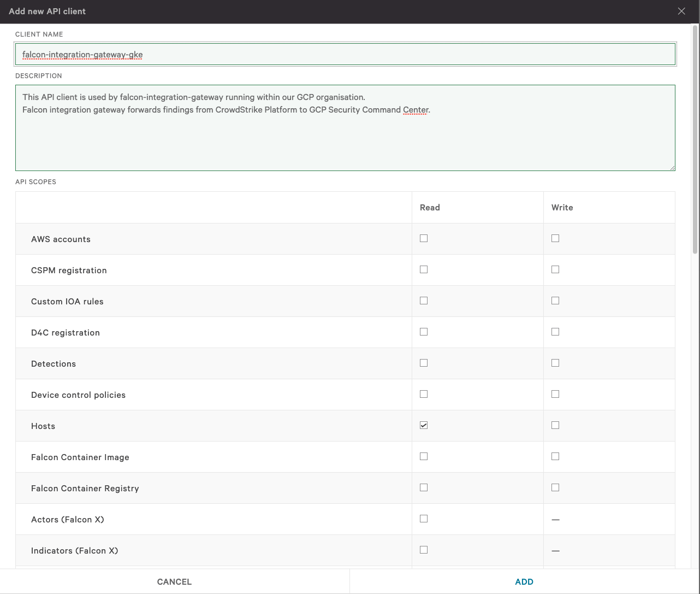Tick Write for Falcon Container Image

tap(555, 456)
